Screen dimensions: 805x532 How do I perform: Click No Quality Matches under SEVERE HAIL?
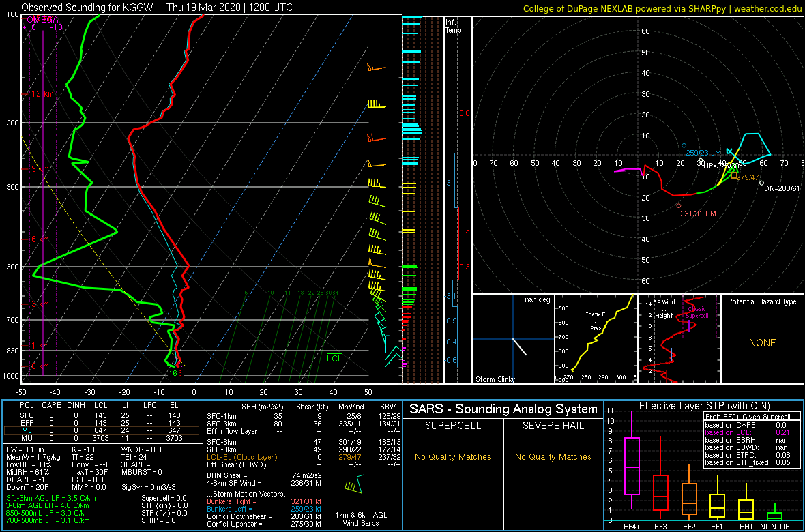[x=553, y=456]
